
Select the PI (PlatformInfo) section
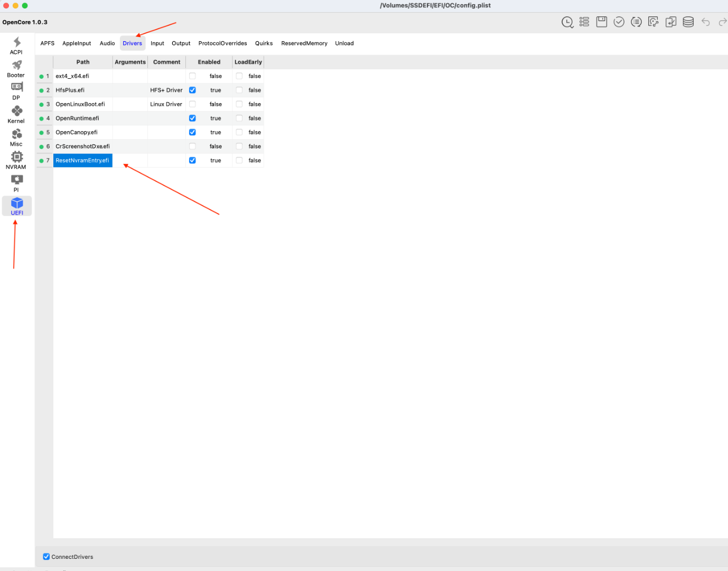click(x=16, y=183)
